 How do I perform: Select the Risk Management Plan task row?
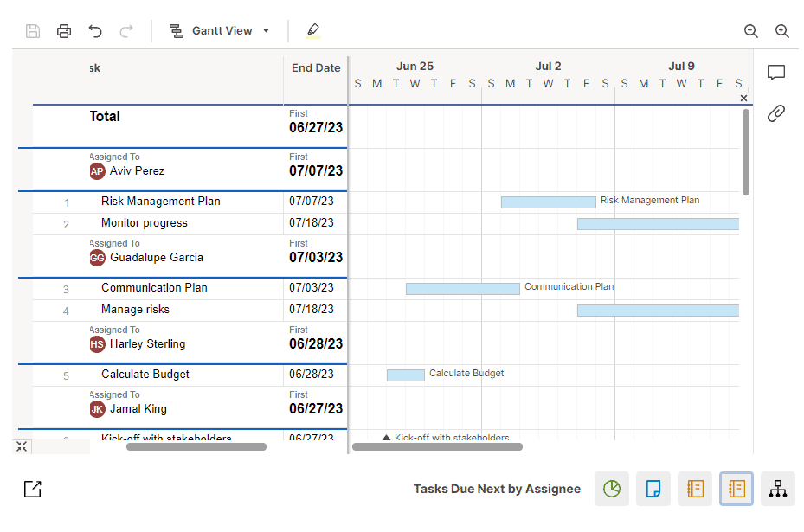160,202
